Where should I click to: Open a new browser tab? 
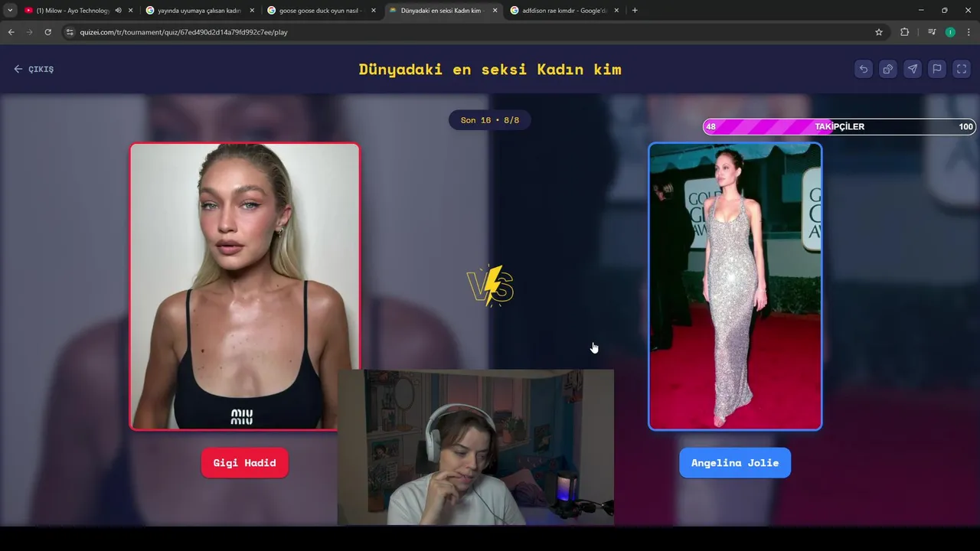(x=635, y=11)
